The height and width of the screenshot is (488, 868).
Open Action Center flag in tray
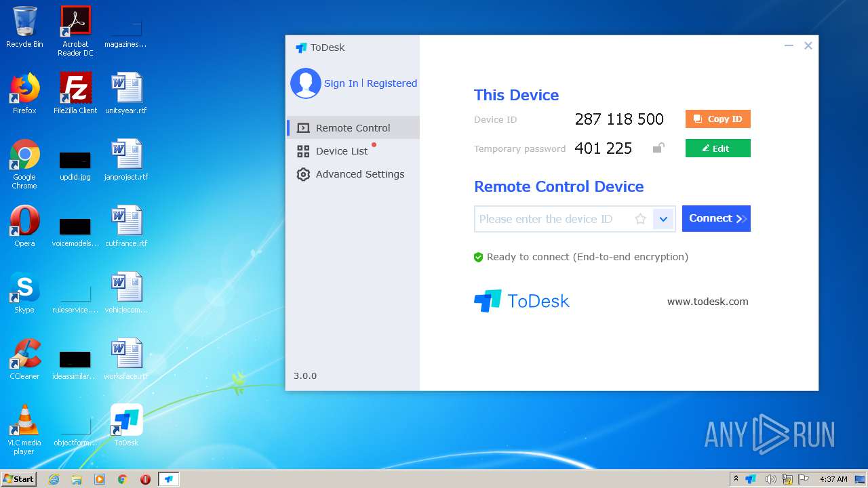coord(804,479)
